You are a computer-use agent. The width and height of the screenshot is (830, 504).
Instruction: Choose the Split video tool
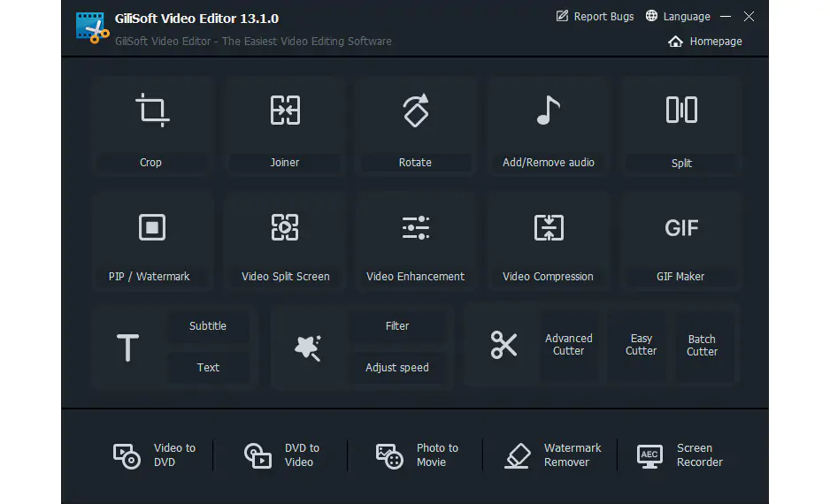681,111
